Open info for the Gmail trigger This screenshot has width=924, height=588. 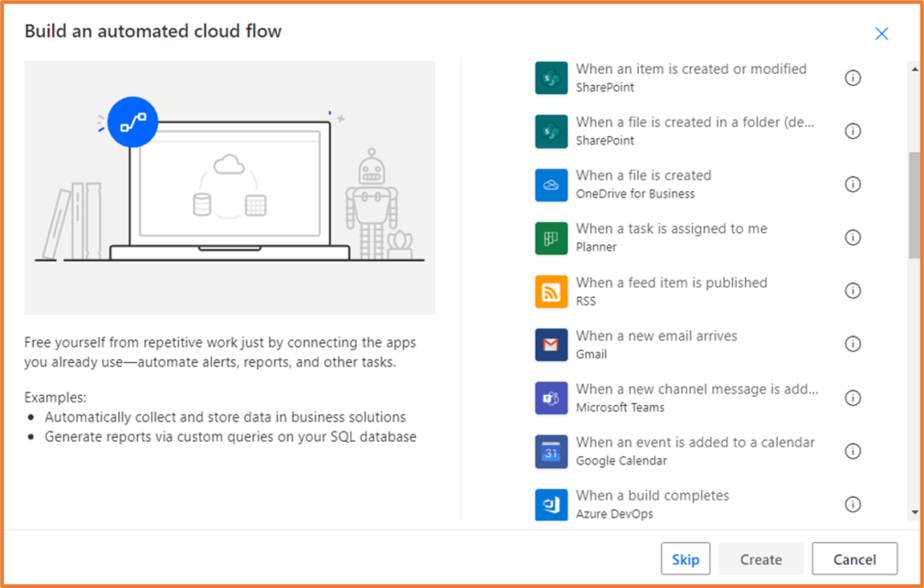(853, 344)
